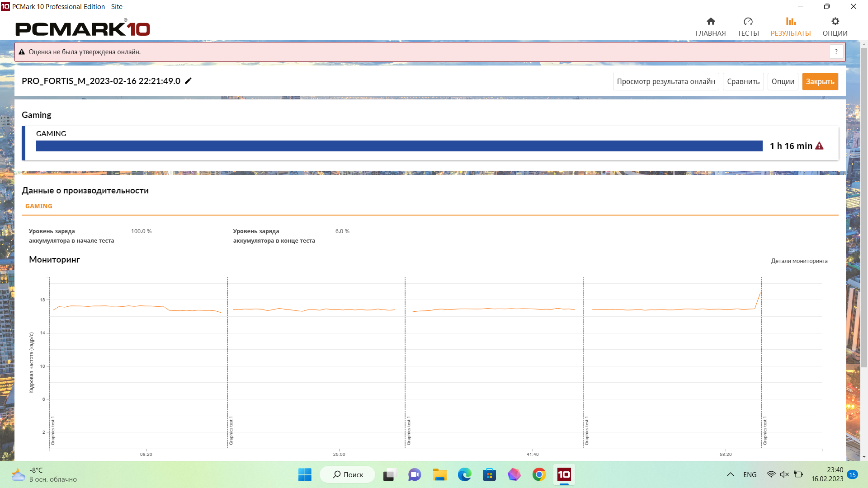Click the Сравнить button

[x=743, y=82]
